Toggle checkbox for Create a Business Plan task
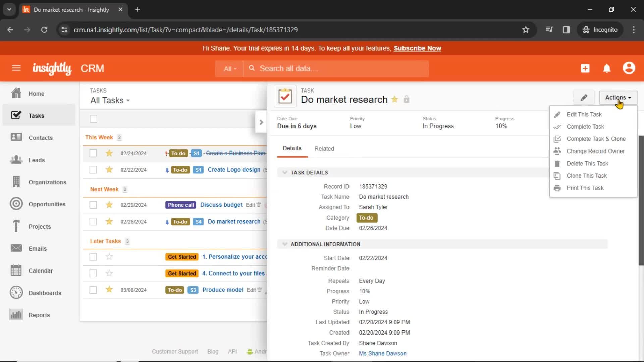The image size is (644, 362). coord(93,153)
